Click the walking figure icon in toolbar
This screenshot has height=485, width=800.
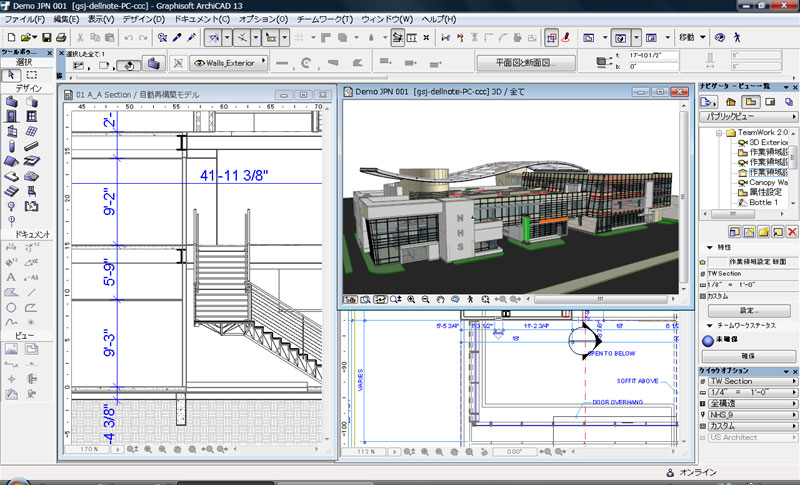pyautogui.click(x=737, y=37)
